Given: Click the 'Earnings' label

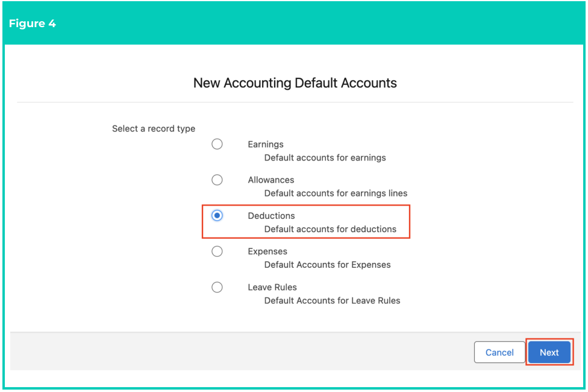Looking at the screenshot, I should click(x=266, y=145).
